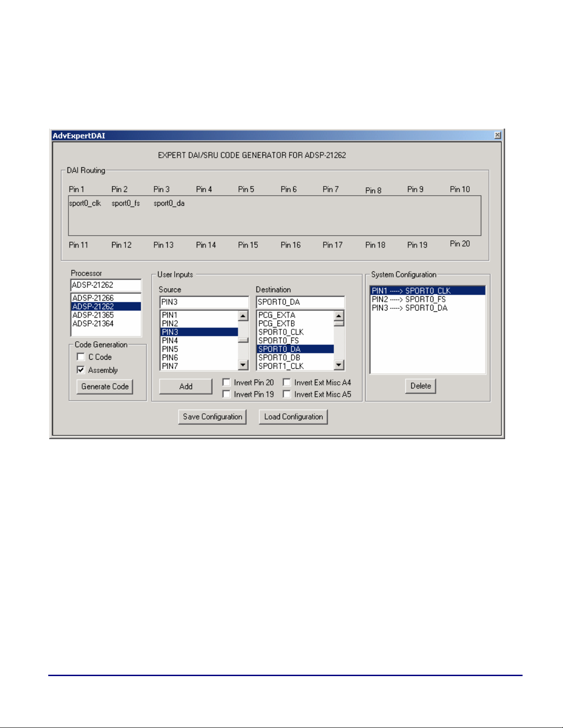Select SPORT0_DA in the Destination list
Image resolution: width=563 pixels, height=728 pixels.
point(296,349)
